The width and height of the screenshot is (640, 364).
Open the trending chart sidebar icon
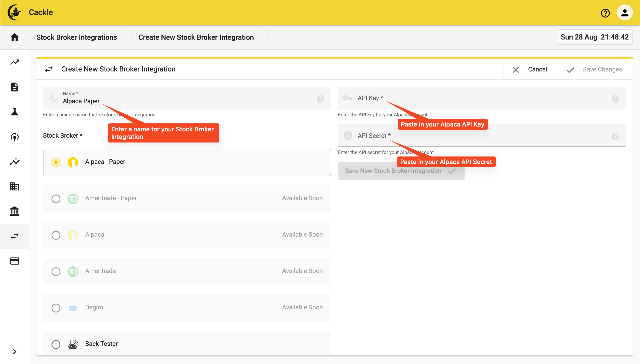(14, 62)
